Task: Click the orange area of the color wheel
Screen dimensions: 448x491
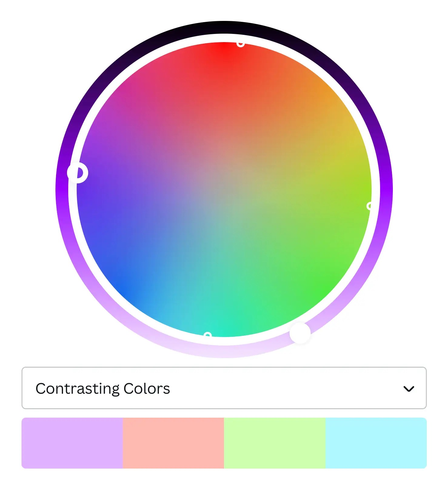Action: pyautogui.click(x=303, y=97)
